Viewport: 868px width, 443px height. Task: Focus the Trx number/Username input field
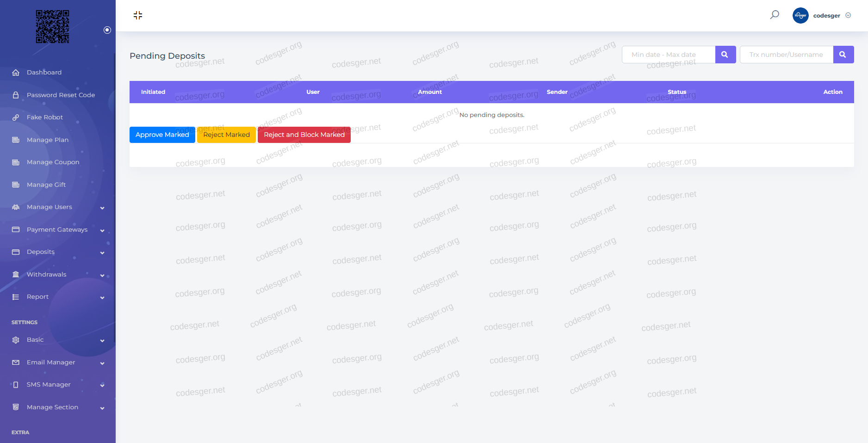coord(786,55)
